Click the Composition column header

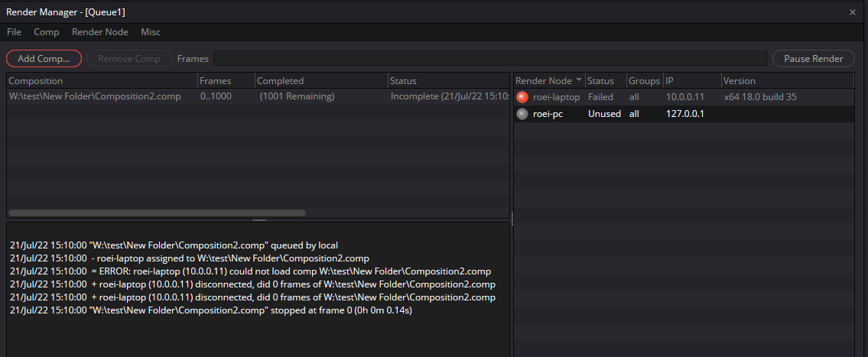(102, 81)
